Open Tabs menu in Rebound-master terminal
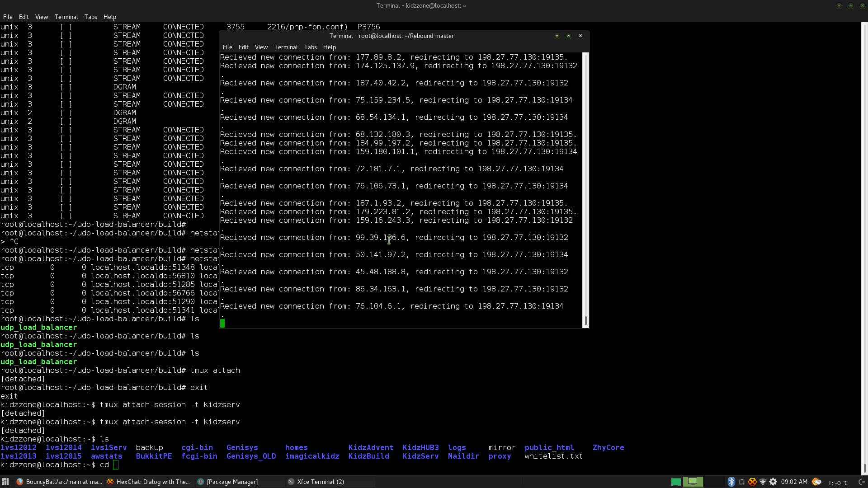This screenshot has height=488, width=868. [x=310, y=47]
